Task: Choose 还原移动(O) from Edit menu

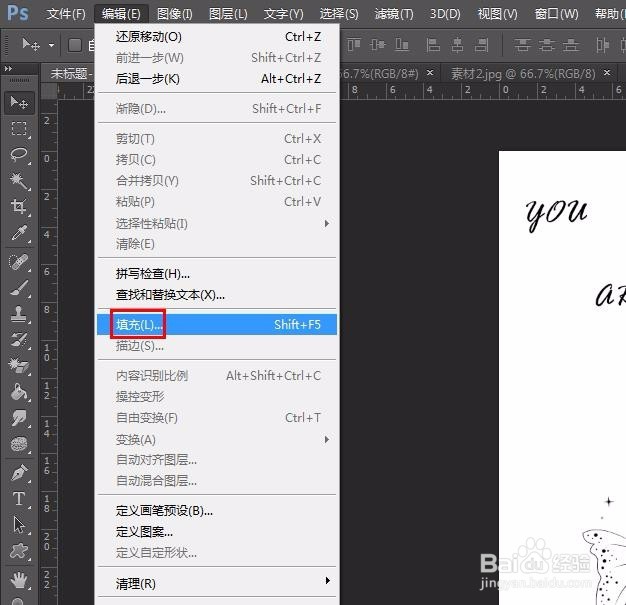Action: point(217,37)
